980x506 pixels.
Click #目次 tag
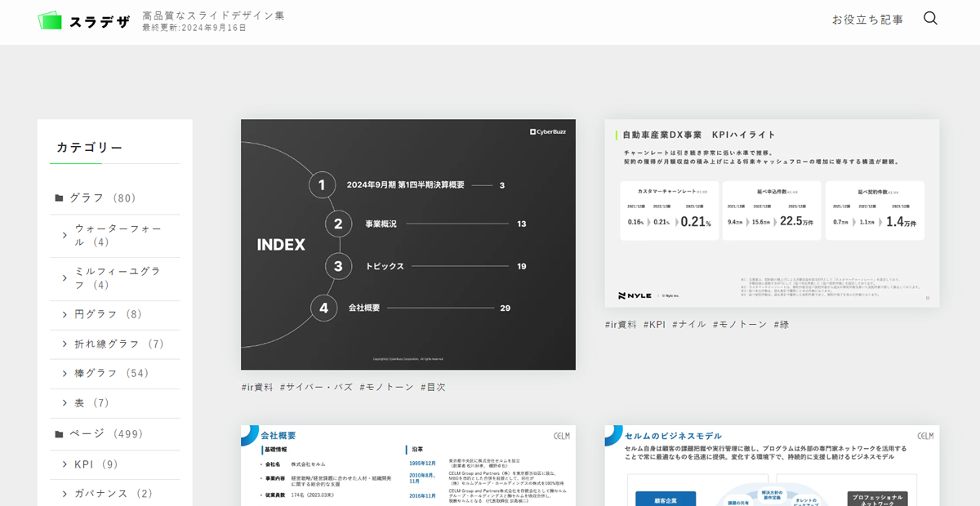(x=433, y=387)
